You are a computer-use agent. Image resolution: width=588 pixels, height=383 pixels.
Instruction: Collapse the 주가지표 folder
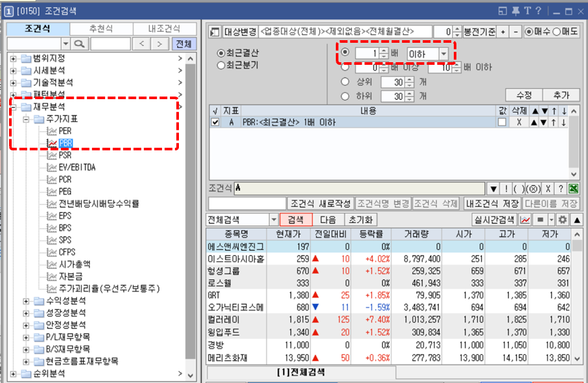[26, 119]
